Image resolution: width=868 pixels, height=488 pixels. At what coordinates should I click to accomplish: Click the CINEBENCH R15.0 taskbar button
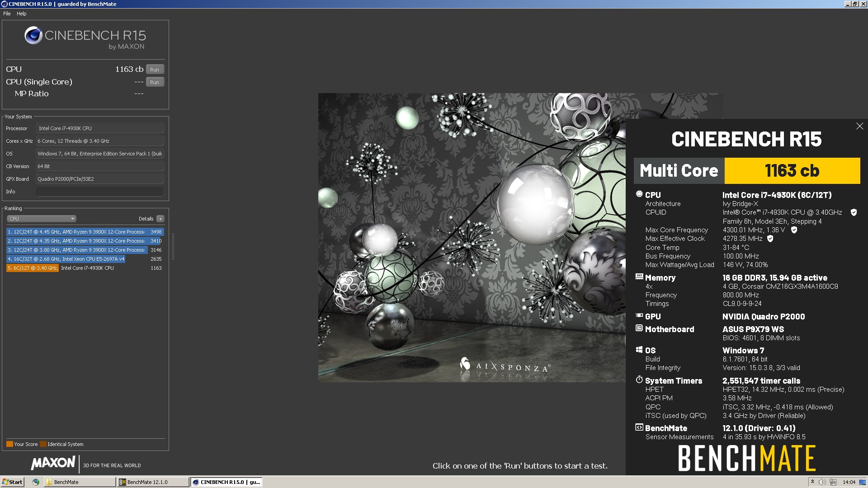[x=226, y=482]
